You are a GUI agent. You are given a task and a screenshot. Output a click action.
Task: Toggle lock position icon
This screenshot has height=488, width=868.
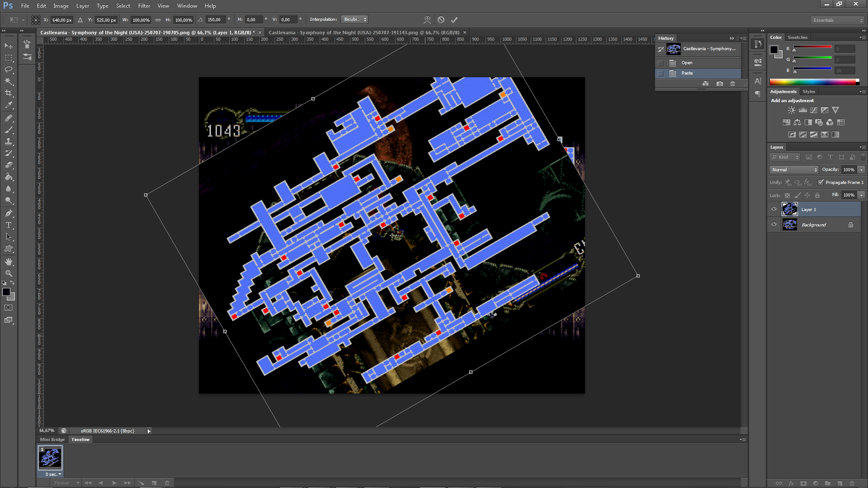point(807,195)
